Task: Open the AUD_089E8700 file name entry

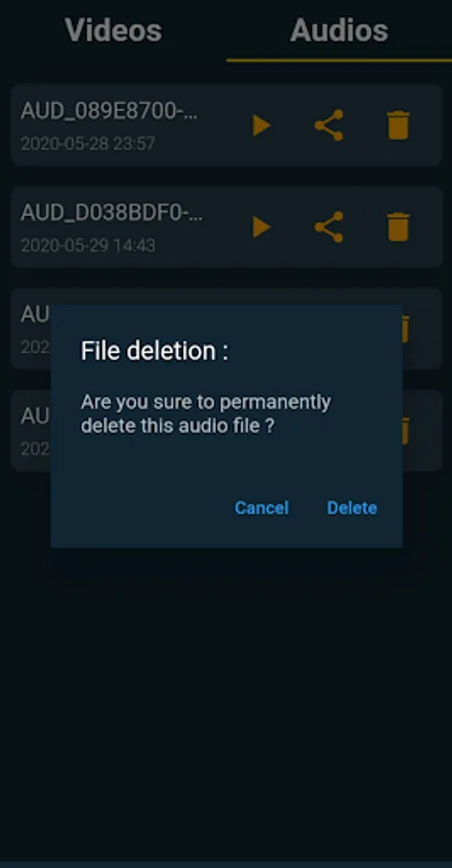Action: tap(109, 111)
